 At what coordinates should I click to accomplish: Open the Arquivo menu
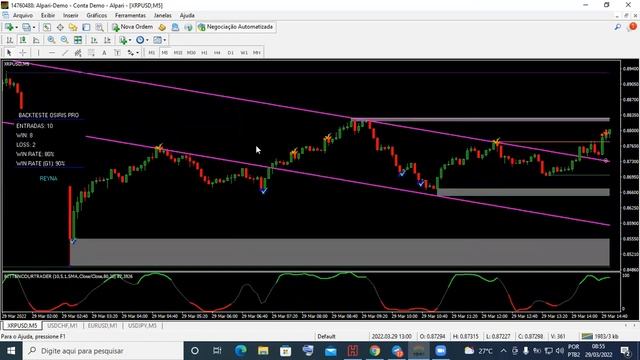click(23, 16)
